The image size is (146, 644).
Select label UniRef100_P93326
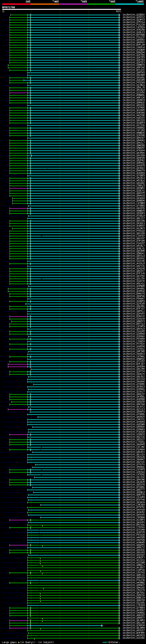(134, 535)
